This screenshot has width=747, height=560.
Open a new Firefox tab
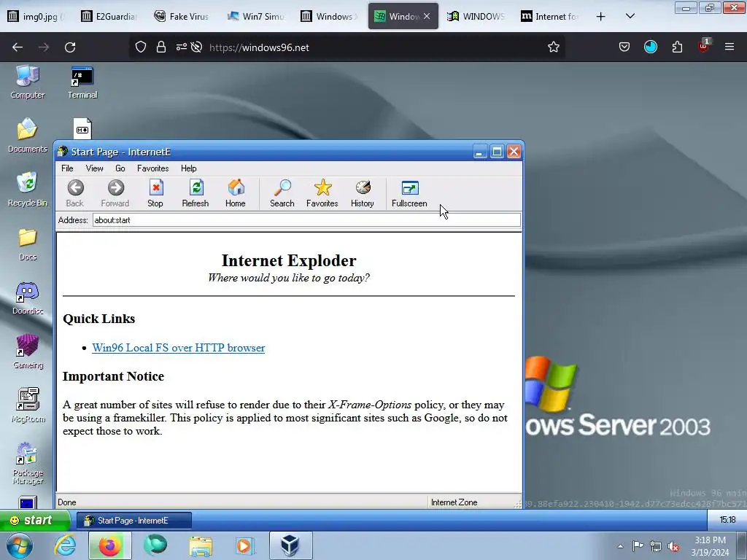click(601, 17)
